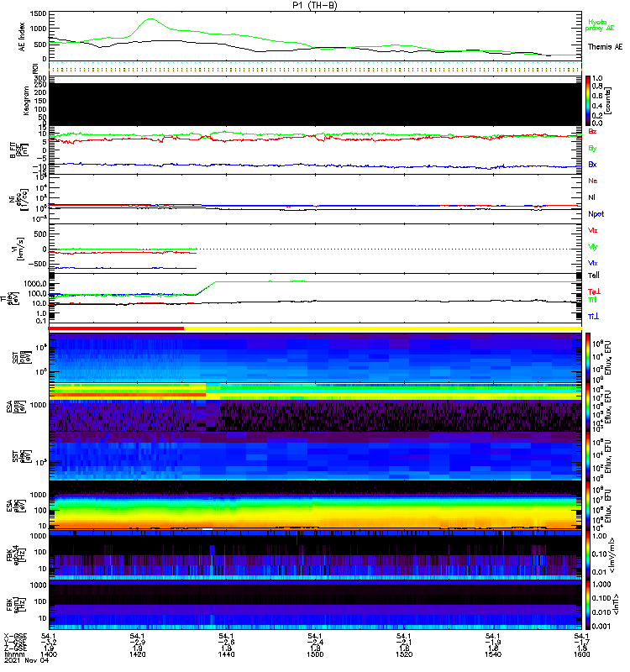Click the green AE peak near 1300
This screenshot has width=630, height=672.
coord(150,19)
